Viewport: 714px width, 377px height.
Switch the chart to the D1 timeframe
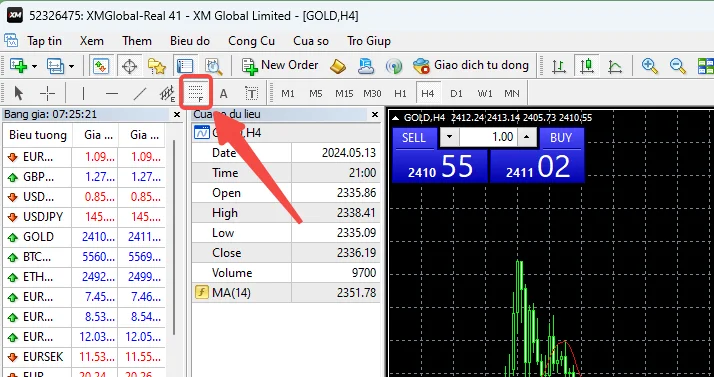pos(456,94)
